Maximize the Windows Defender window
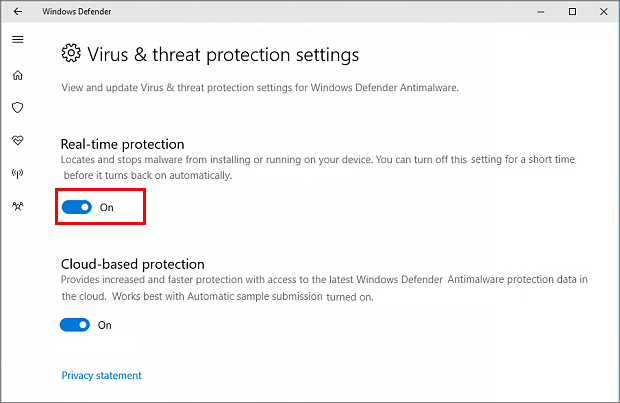 pos(572,12)
